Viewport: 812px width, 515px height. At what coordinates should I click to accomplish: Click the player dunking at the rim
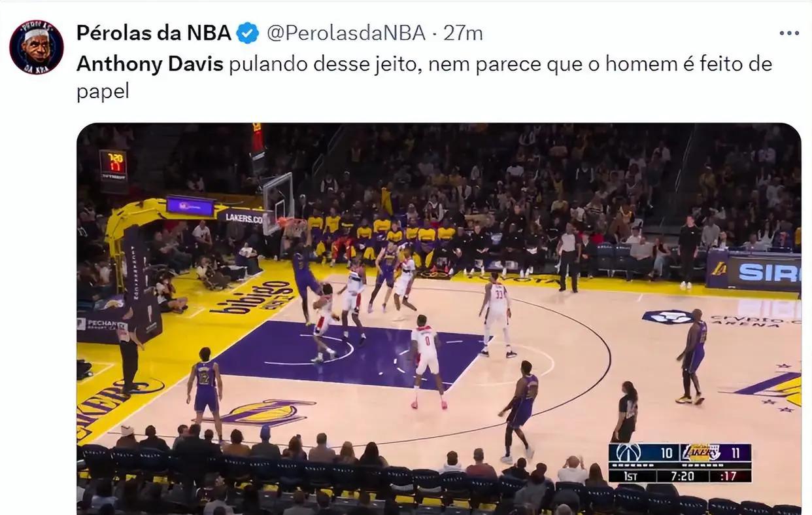306,275
